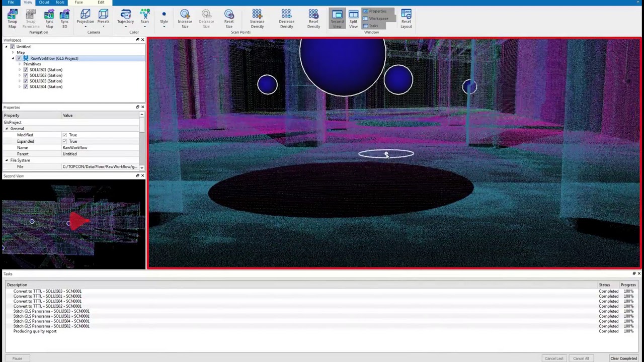Image resolution: width=644 pixels, height=362 pixels.
Task: Uncheck the SOLUIS04 station checkbox
Action: [x=26, y=86]
